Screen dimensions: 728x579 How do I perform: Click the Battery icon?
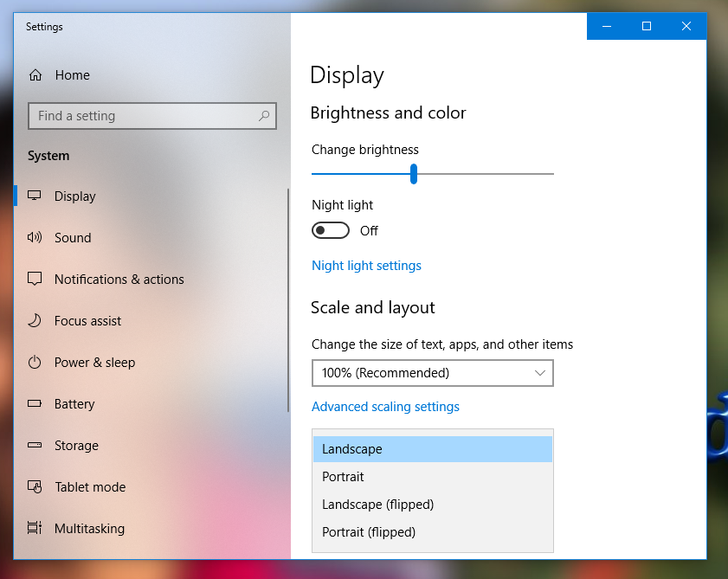coord(35,403)
